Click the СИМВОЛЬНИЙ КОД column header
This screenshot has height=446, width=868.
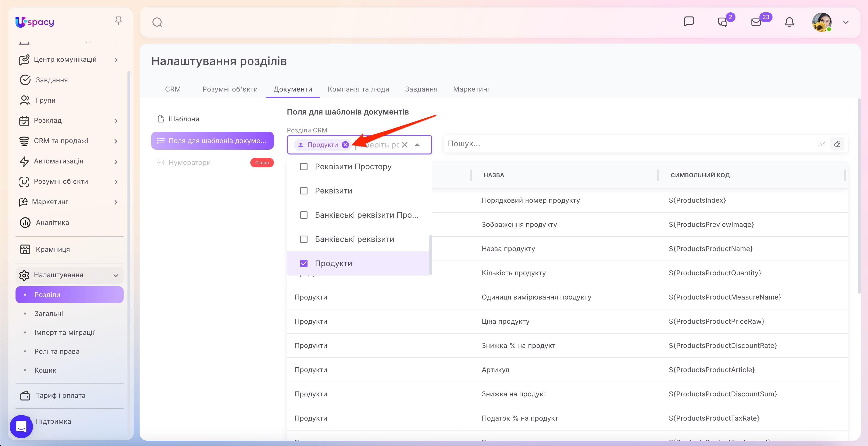700,175
